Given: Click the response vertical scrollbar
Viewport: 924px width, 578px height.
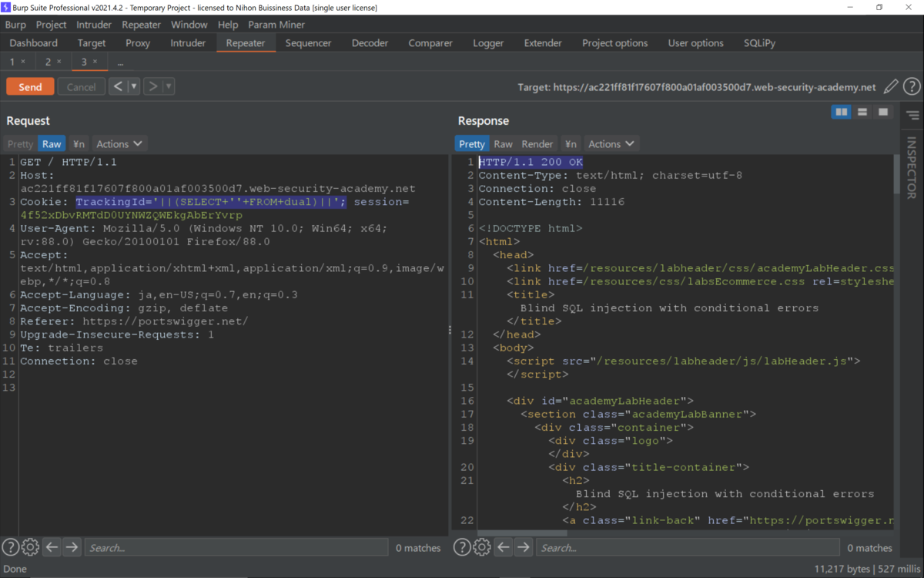Looking at the screenshot, I should pos(897,175).
